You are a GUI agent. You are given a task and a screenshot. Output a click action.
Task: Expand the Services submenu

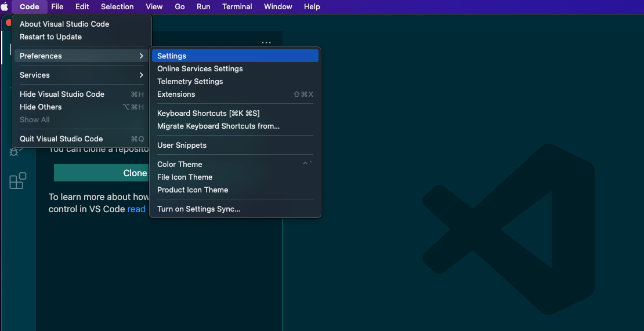pos(82,75)
